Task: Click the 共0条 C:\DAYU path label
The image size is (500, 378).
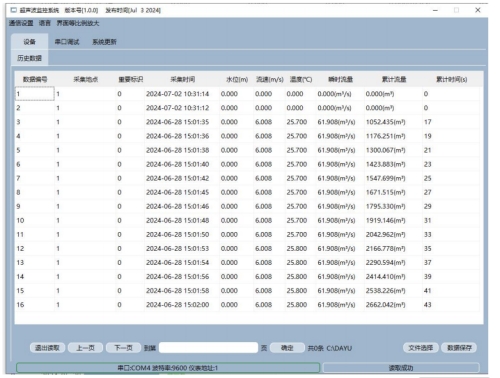Action: click(330, 348)
